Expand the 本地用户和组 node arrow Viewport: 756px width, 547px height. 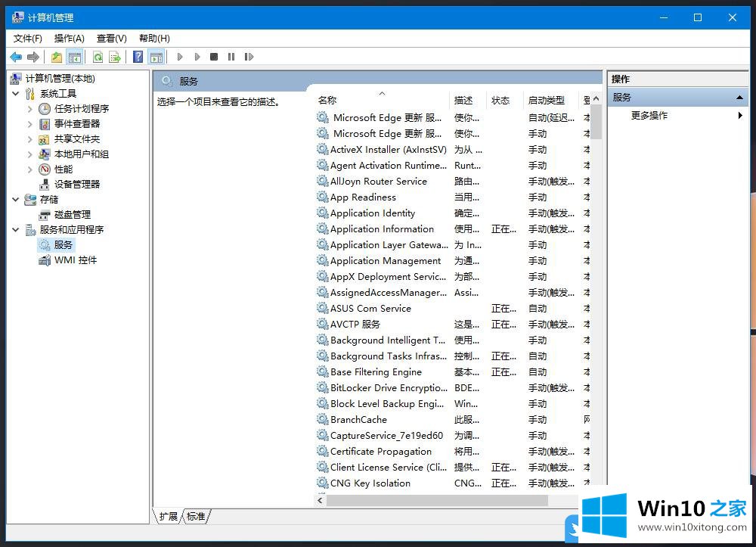point(30,154)
